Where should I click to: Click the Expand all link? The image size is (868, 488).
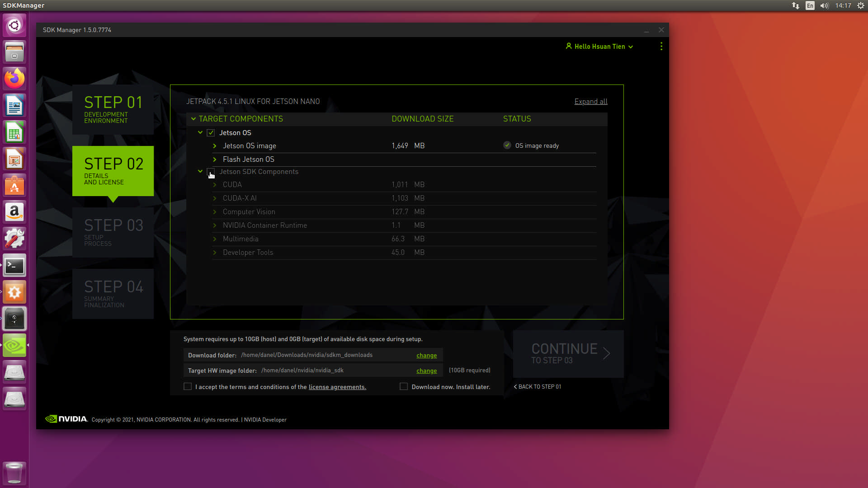[590, 102]
